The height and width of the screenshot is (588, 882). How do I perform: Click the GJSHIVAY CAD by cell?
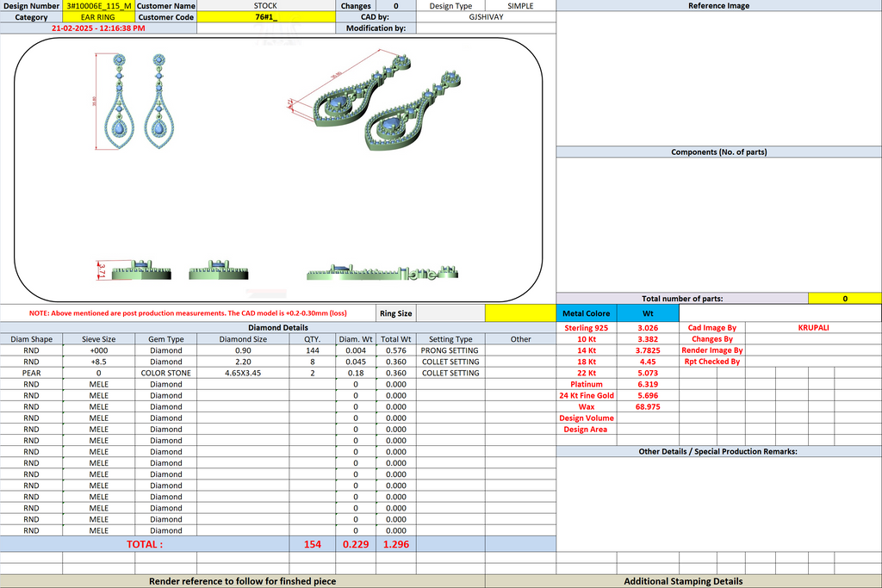(486, 17)
